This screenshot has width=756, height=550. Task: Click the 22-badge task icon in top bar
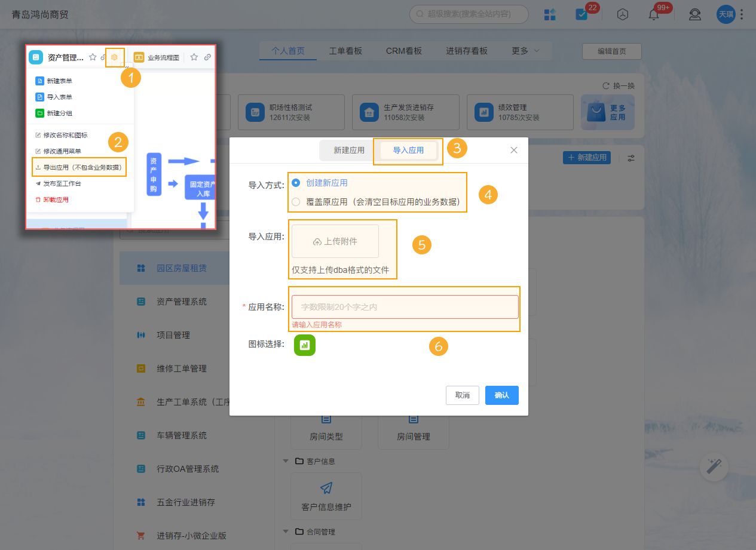click(x=581, y=14)
